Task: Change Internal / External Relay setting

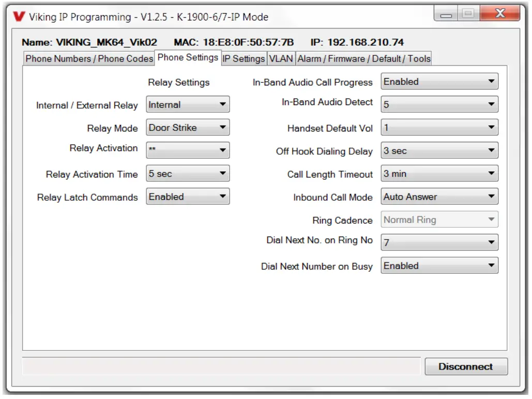Action: [x=187, y=104]
